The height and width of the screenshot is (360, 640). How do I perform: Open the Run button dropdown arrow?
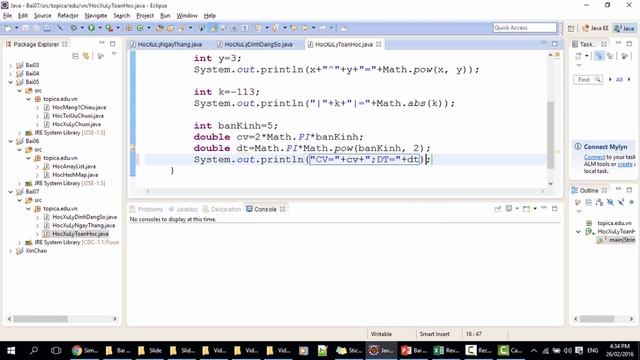point(100,28)
